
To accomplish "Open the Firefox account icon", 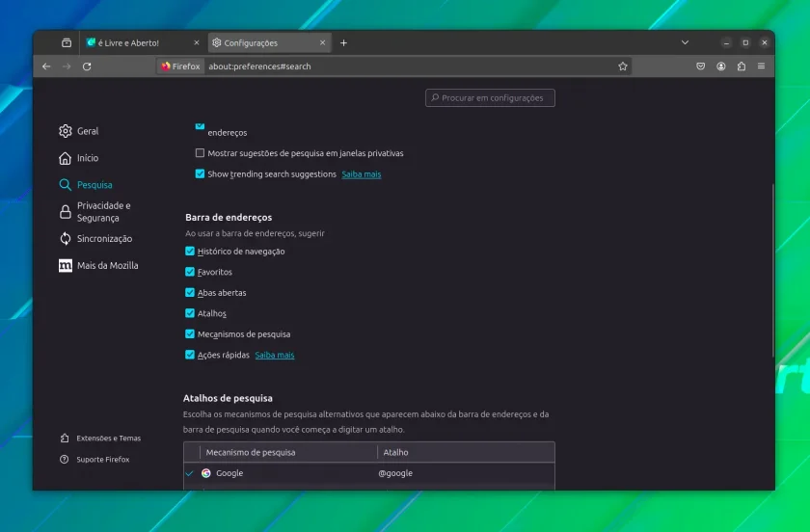I will 721,66.
